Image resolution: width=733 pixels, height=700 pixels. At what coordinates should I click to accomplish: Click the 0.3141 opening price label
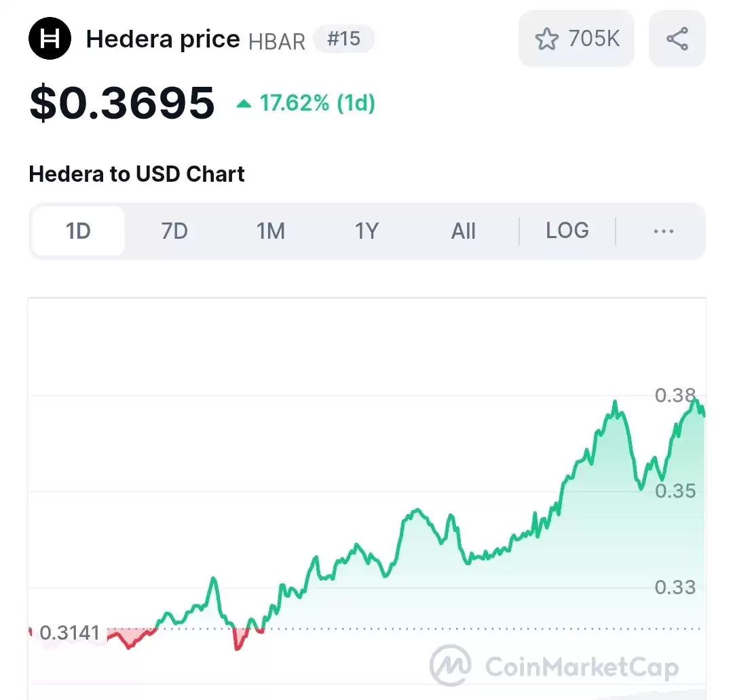pyautogui.click(x=70, y=633)
